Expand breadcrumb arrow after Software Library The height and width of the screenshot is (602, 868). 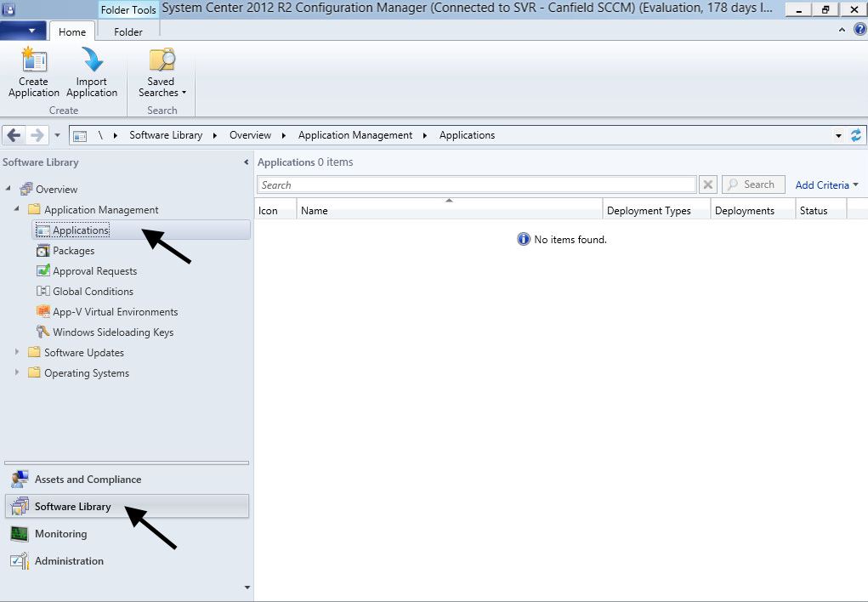click(215, 136)
